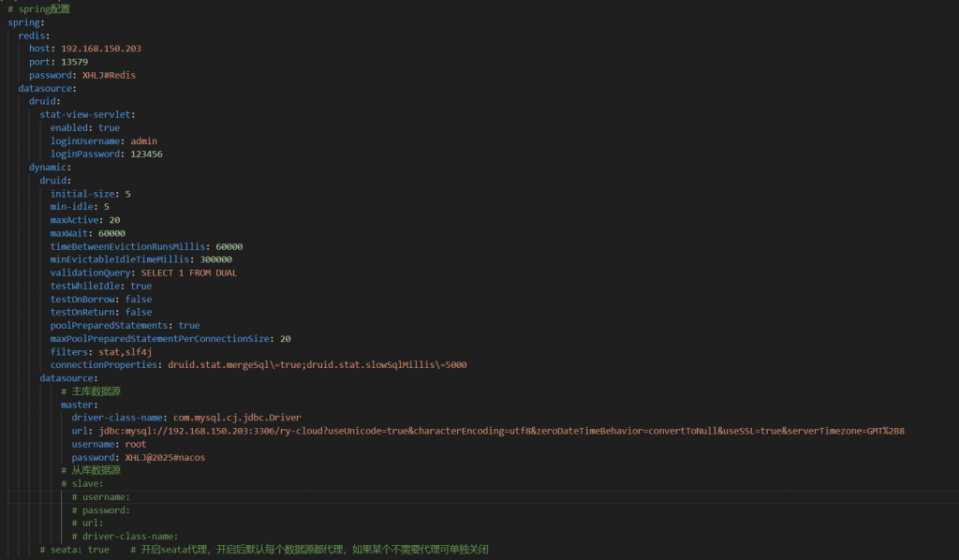This screenshot has width=959, height=560.
Task: Click the 'stat-view-servlet:' key
Action: click(87, 114)
